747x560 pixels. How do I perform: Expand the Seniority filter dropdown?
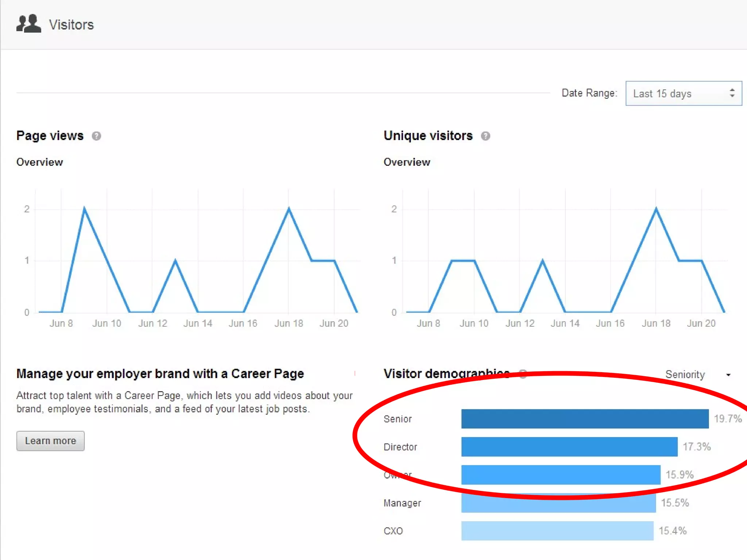(685, 374)
